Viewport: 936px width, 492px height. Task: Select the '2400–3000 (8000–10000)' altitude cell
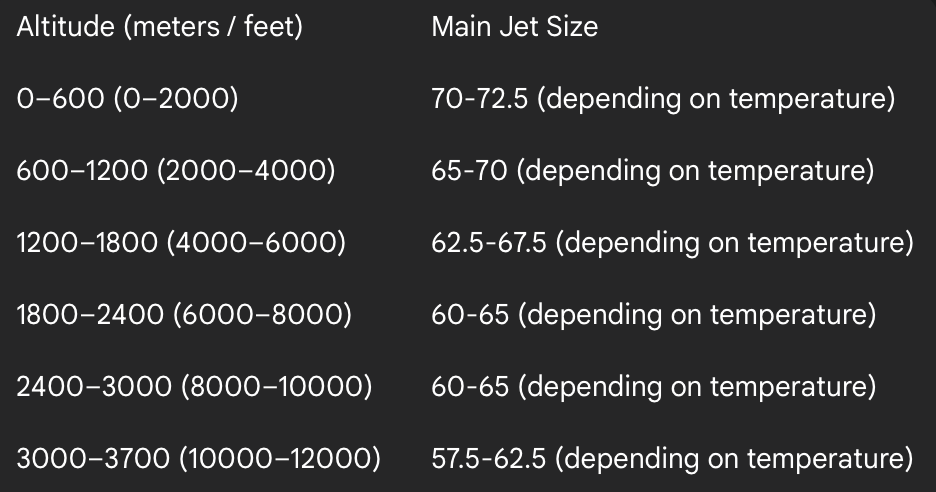[194, 387]
